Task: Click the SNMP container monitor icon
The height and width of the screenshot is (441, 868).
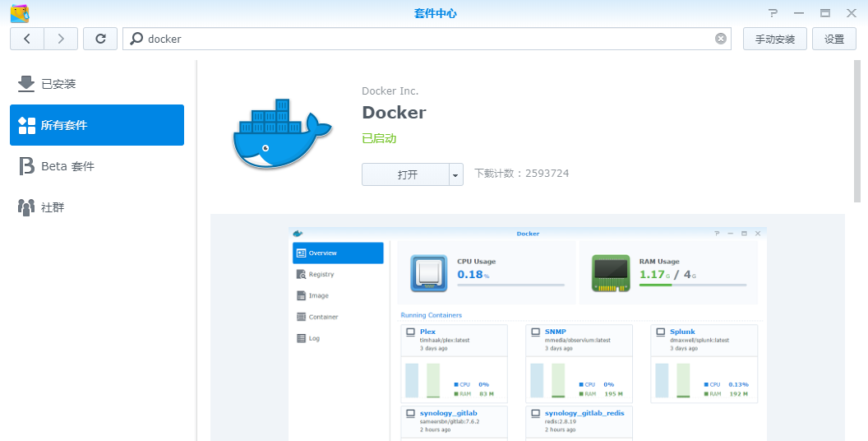Action: pos(535,332)
